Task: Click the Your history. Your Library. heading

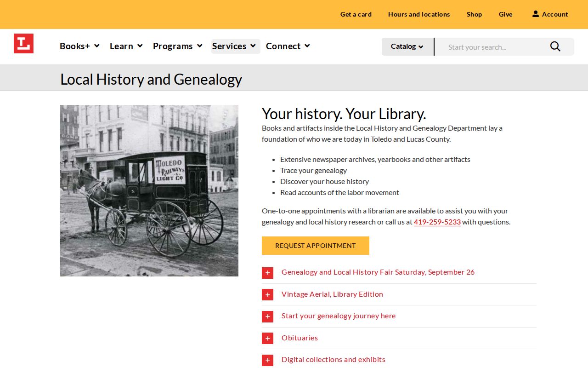Action: pos(344,114)
